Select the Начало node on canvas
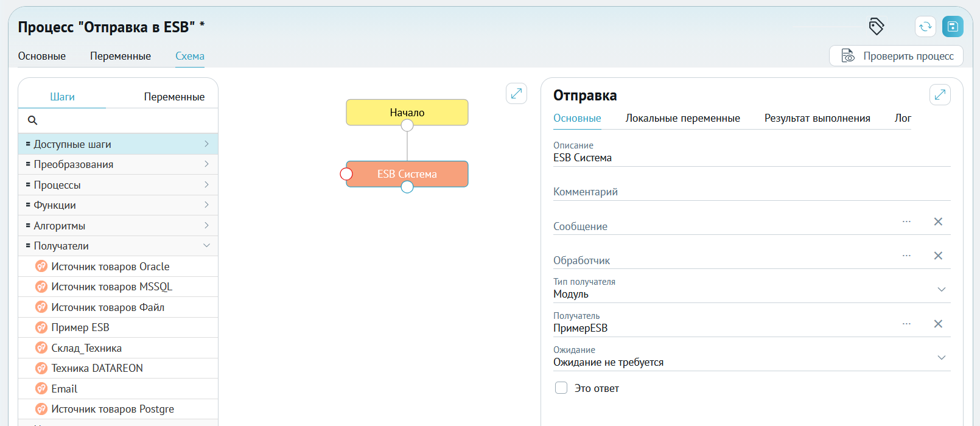This screenshot has height=426, width=980. [x=407, y=113]
